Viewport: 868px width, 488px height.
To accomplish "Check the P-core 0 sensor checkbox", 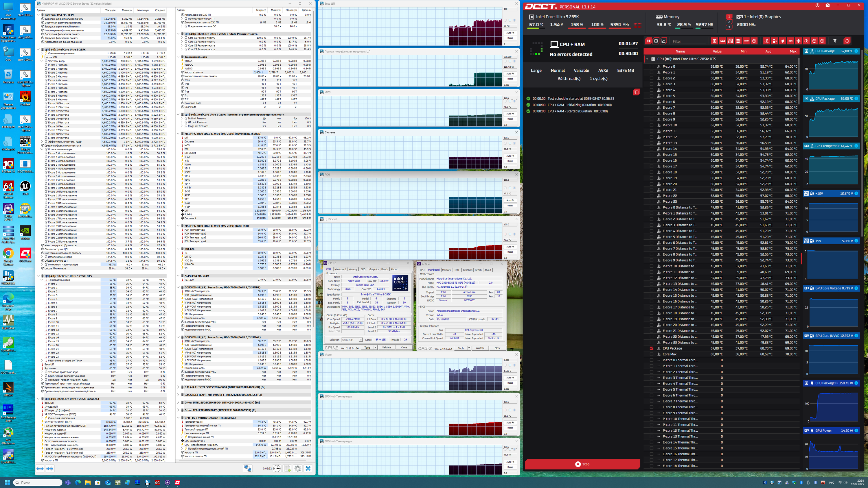I will coord(651,67).
